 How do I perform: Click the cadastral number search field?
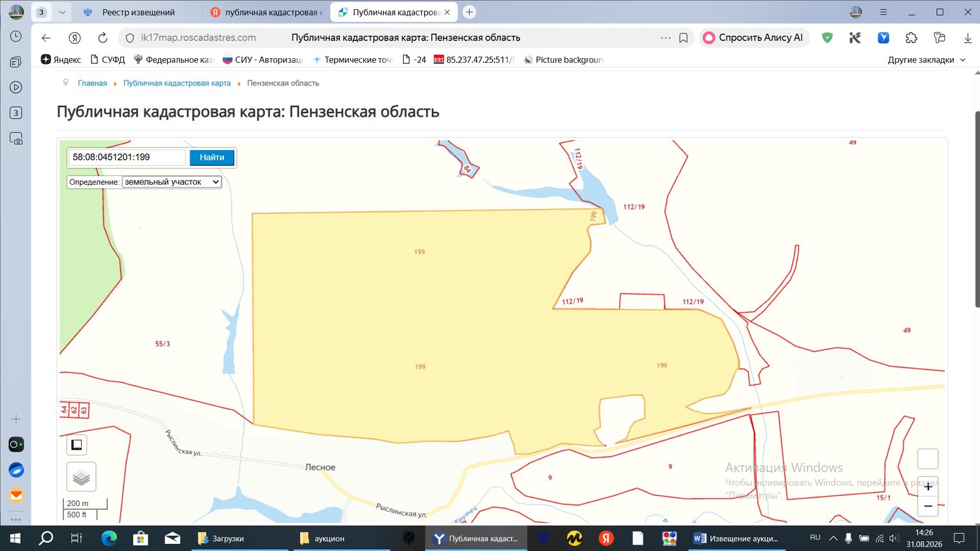tap(127, 157)
